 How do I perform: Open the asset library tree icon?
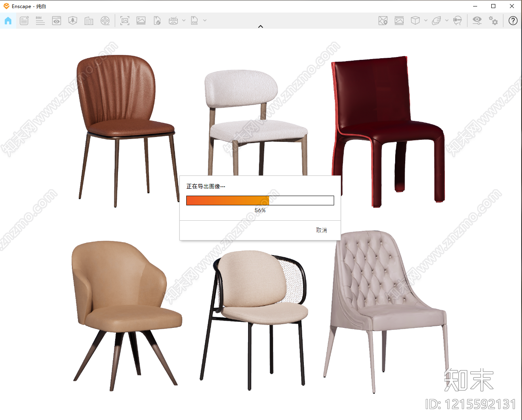(73, 21)
